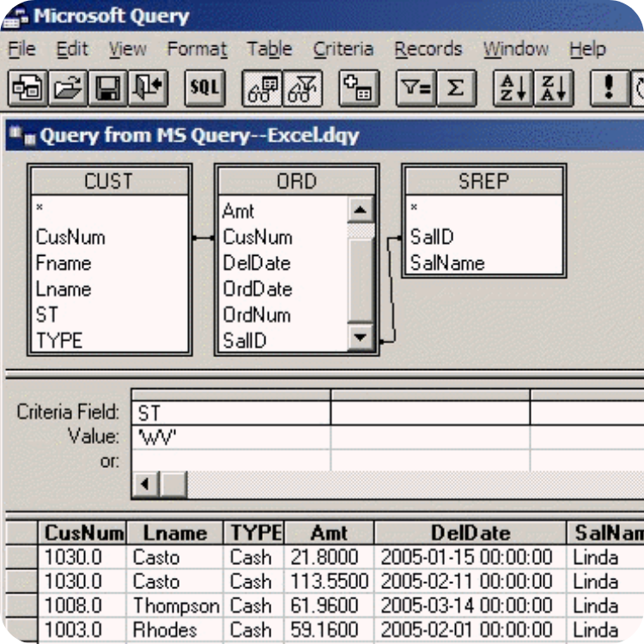The image size is (644, 644).
Task: Select CusNum field in CUST table
Action: tap(70, 237)
